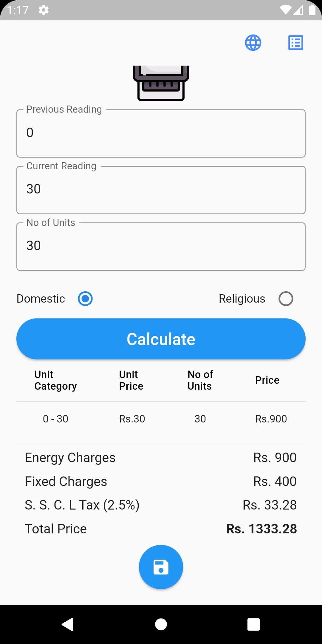Viewport: 322px width, 644px height.
Task: Tap the electricity meter image
Action: [161, 83]
